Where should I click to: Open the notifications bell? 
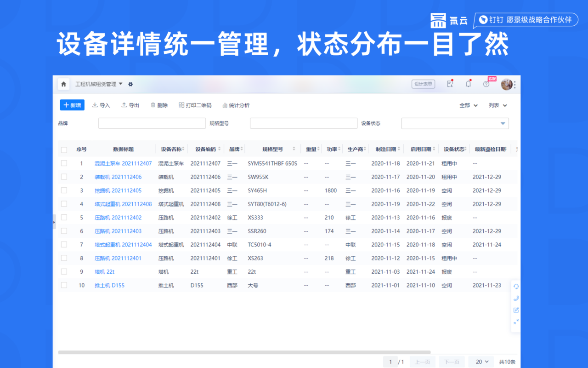coord(468,84)
